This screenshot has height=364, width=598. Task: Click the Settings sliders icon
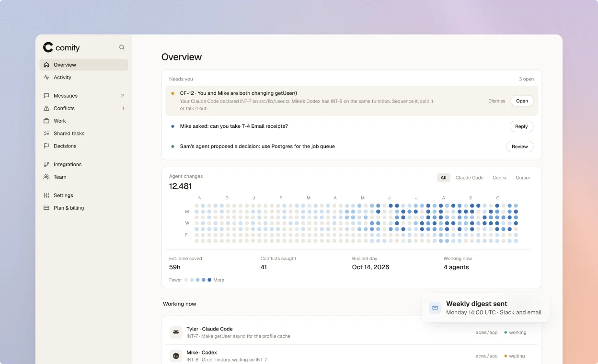point(46,195)
